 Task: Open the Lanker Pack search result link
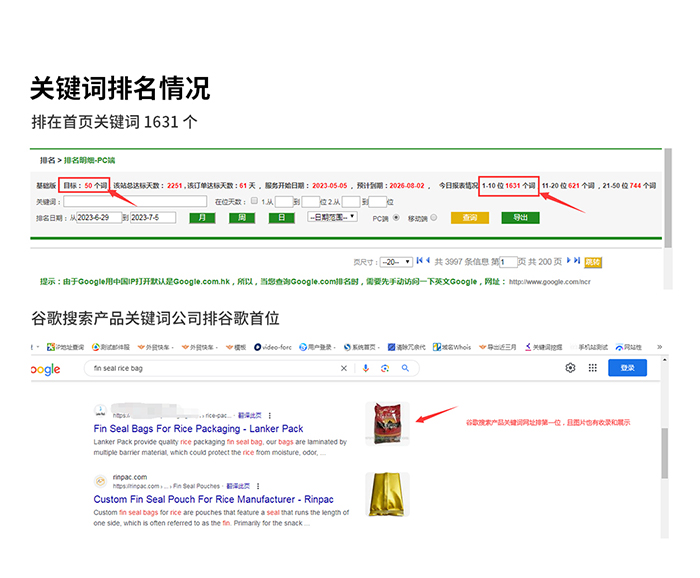[184, 429]
